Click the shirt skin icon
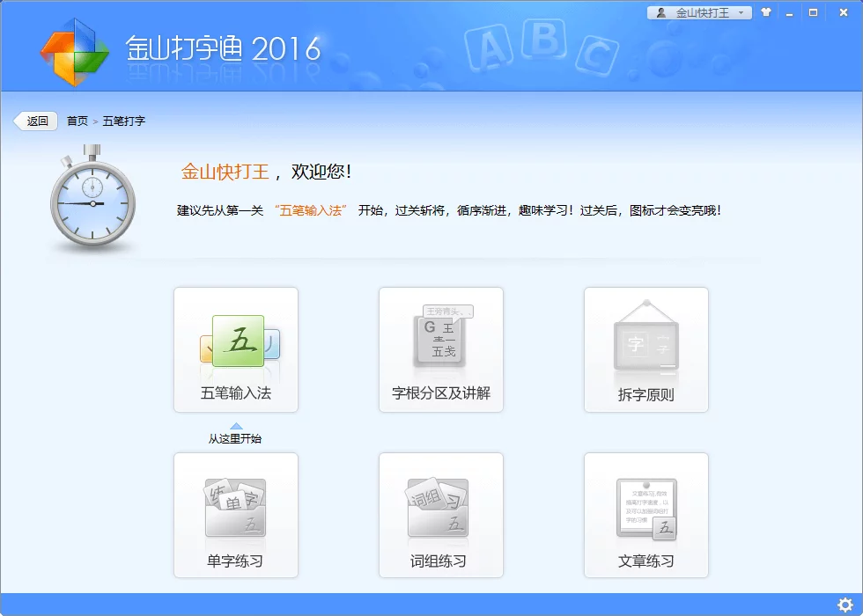This screenshot has width=863, height=616. [766, 12]
